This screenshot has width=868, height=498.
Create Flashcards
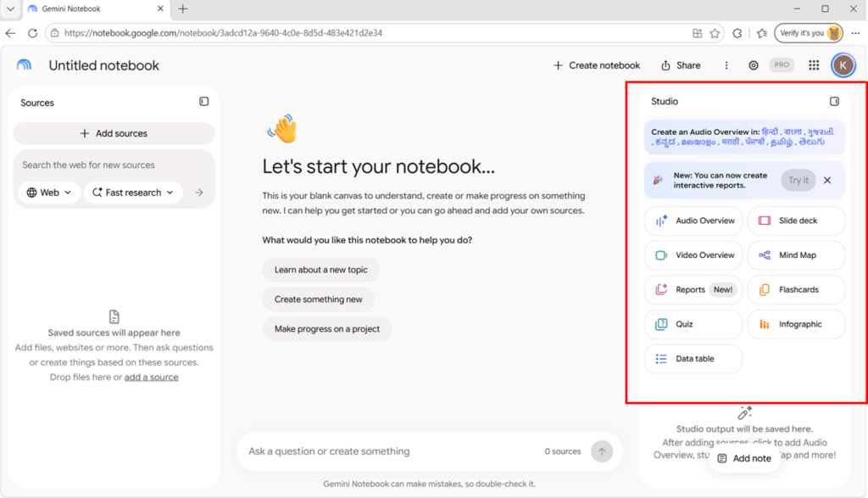pos(796,289)
